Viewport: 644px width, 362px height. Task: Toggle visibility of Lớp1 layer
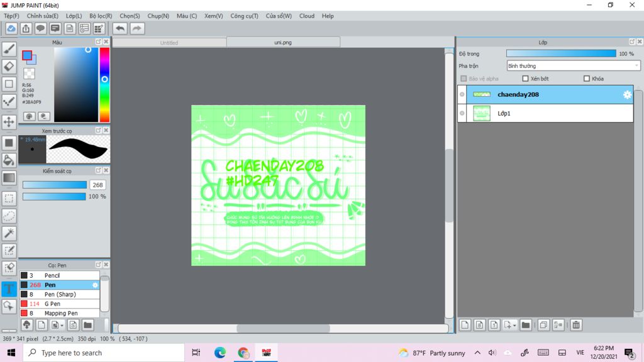click(x=462, y=113)
